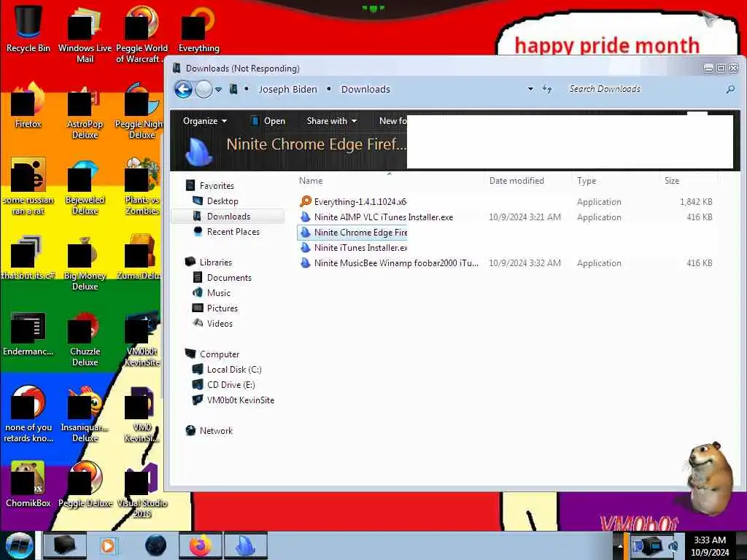Select Ninite Chrome Edge Fire file row

tap(352, 232)
